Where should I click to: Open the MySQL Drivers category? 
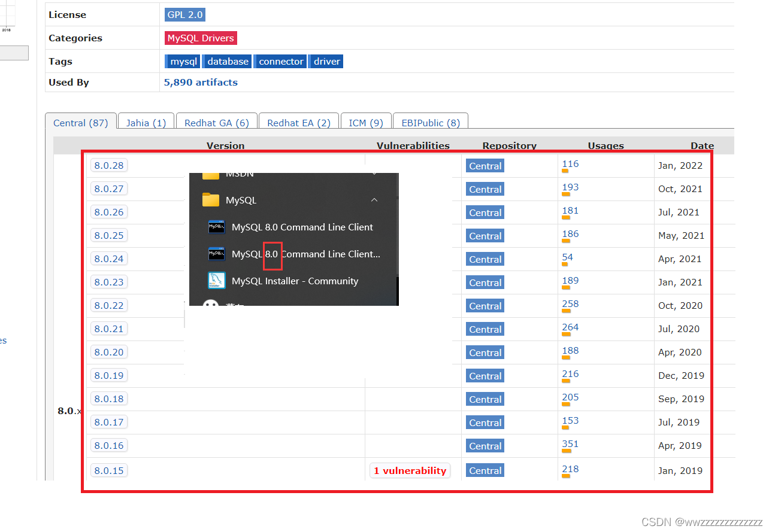(201, 38)
